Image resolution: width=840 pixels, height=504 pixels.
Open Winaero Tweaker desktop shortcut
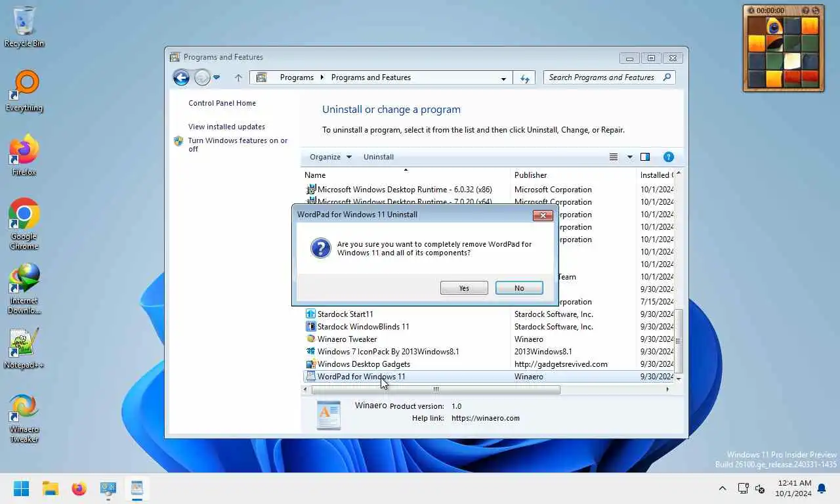click(x=24, y=418)
